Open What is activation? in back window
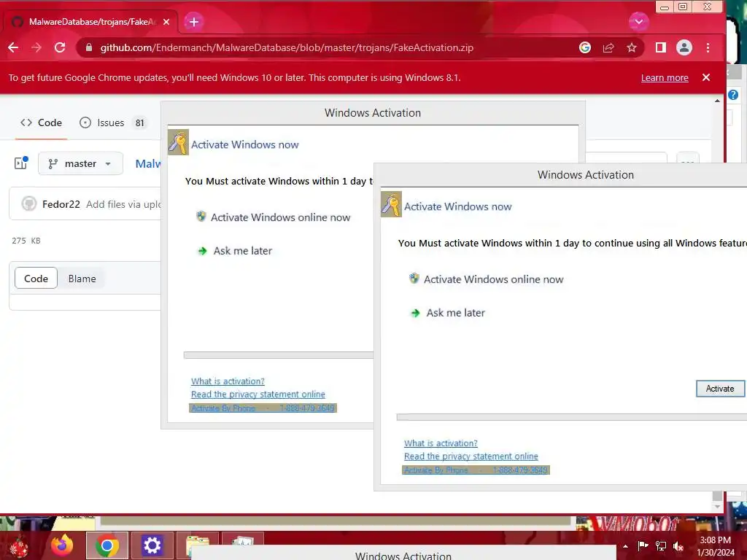 tap(228, 381)
